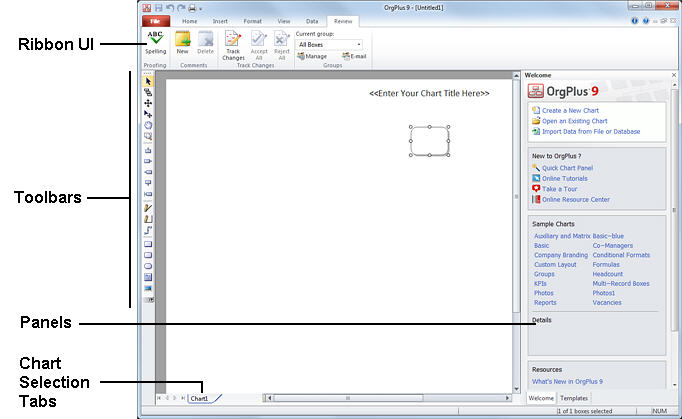Select the hand pan tool
The height and width of the screenshot is (419, 682).
(148, 125)
